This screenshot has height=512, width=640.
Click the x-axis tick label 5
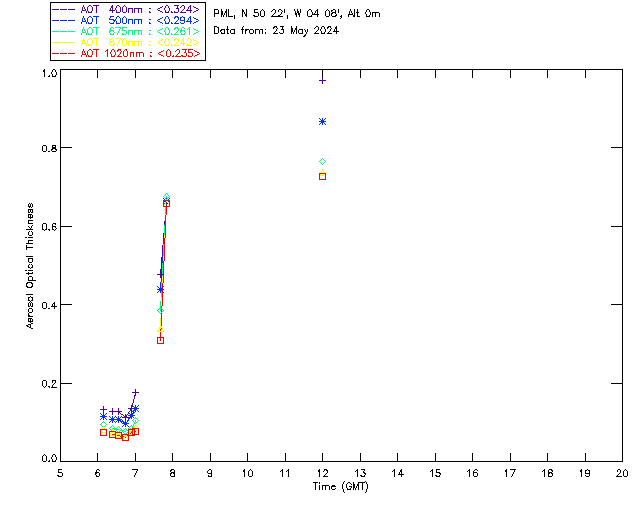click(60, 474)
